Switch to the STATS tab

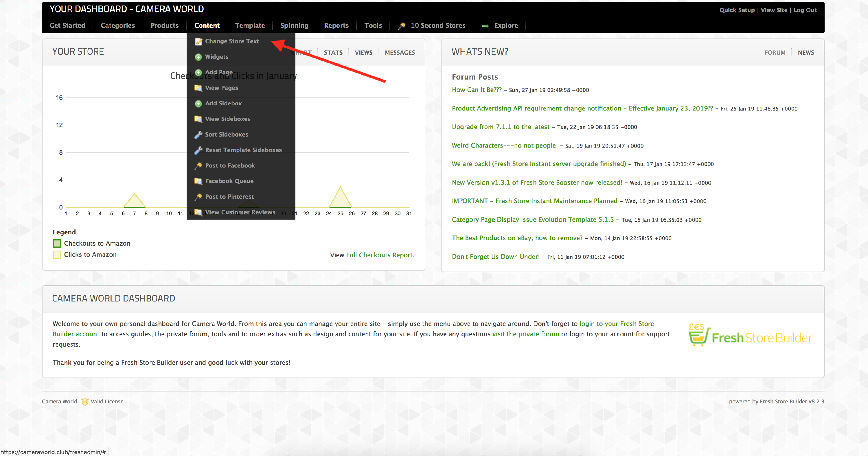[x=333, y=53]
